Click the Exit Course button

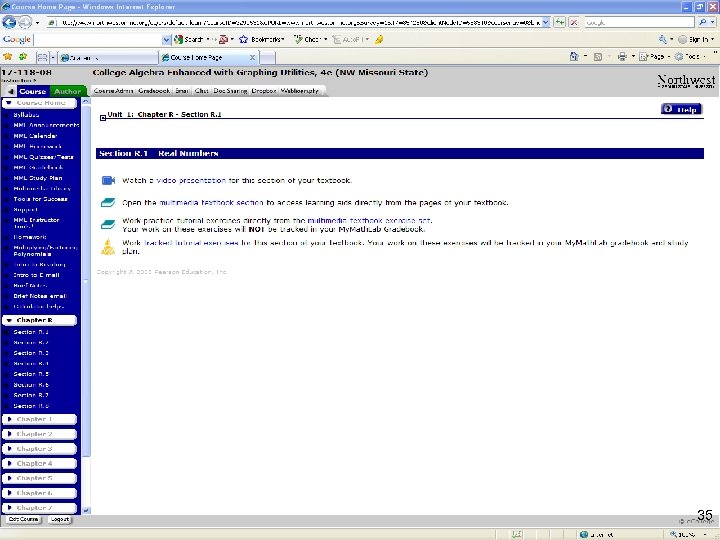click(x=23, y=519)
